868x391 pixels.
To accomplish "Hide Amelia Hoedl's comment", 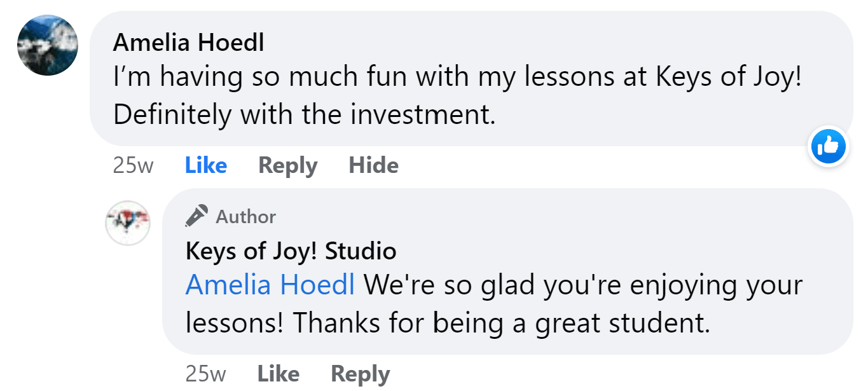I will click(x=373, y=166).
